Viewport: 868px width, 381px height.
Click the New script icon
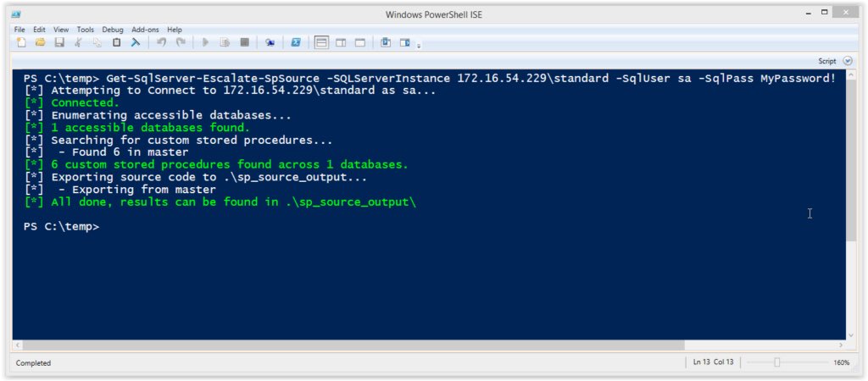(21, 42)
